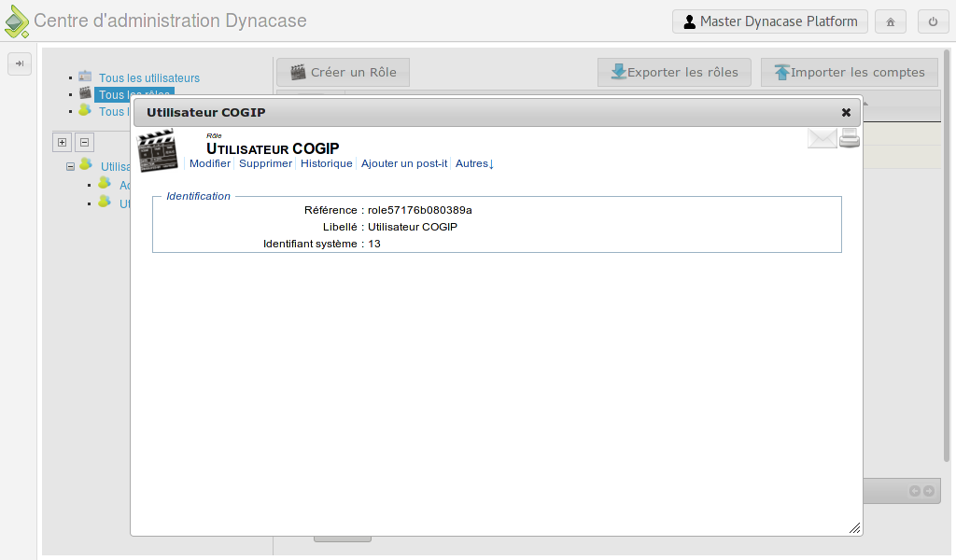Click the clapperboard icon beside Tous les rôles
Image resolution: width=956 pixels, height=560 pixels.
click(x=85, y=93)
